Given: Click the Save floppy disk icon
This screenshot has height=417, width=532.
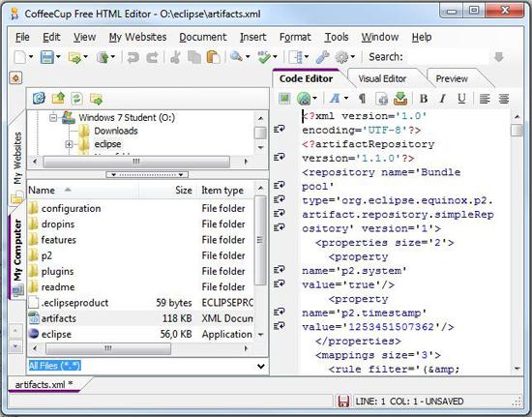Looking at the screenshot, I should click(47, 57).
